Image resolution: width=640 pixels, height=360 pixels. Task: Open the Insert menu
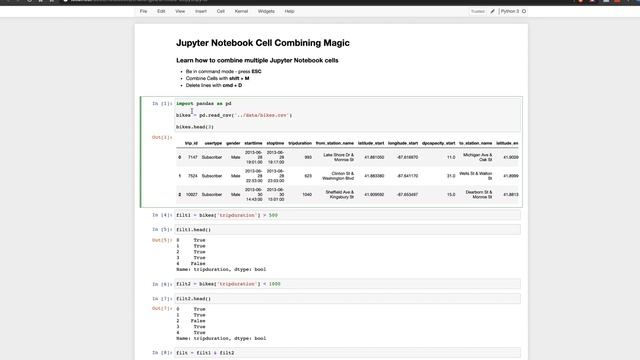point(201,11)
